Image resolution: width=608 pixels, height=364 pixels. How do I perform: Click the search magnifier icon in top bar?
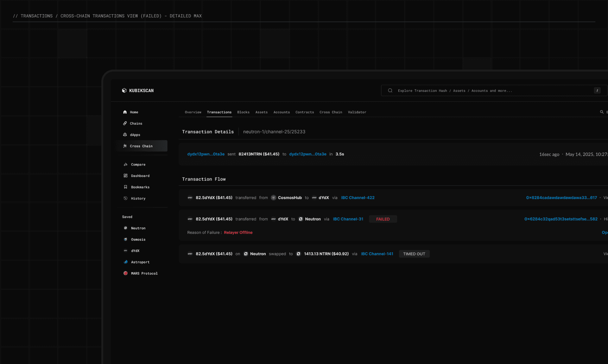coord(390,91)
